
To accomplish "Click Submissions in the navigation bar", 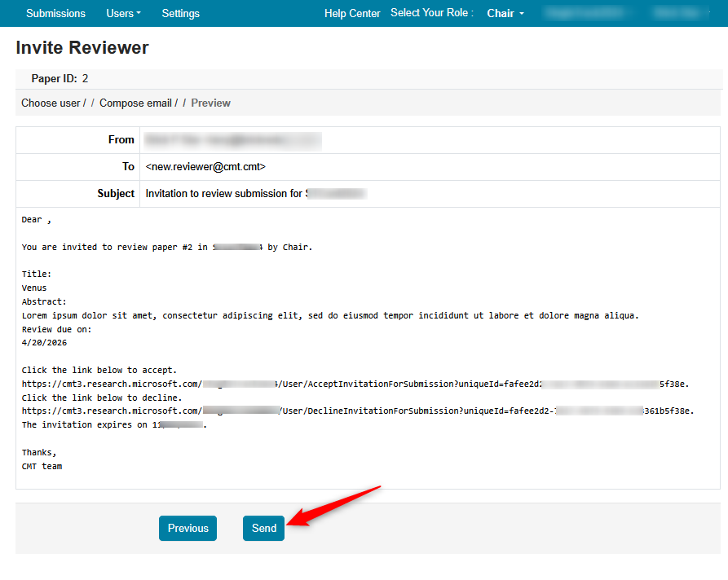I will coord(55,13).
